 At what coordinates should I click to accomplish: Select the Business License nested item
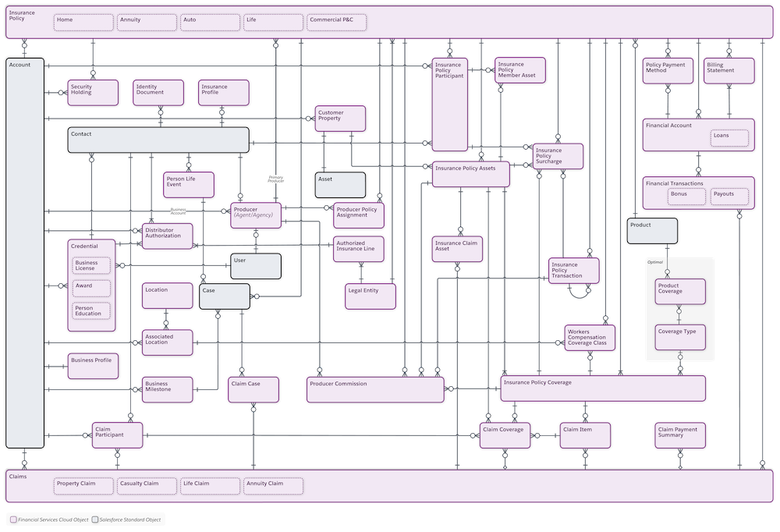[90, 265]
